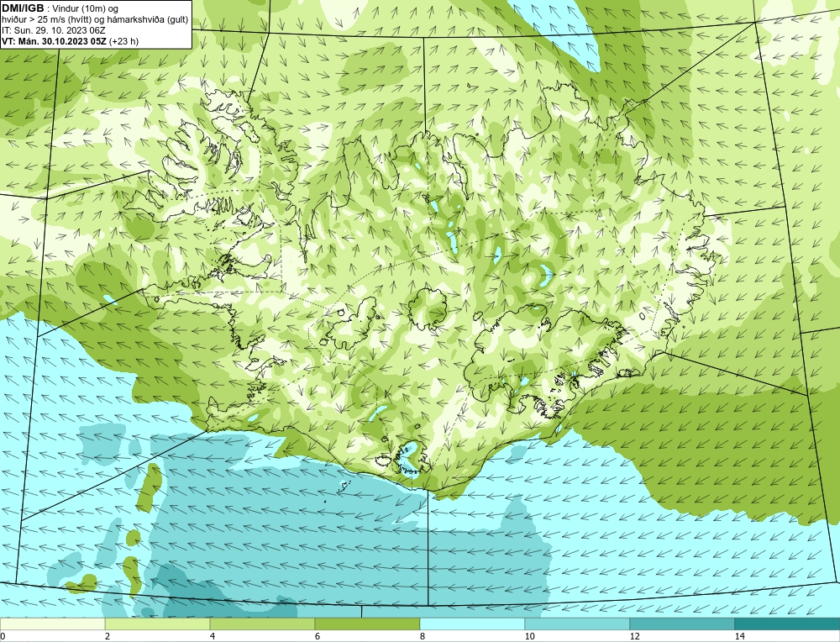Screen dimensions: 840x642
Task: Click the 0–2 m/s palest color swatch
Action: coord(52,624)
